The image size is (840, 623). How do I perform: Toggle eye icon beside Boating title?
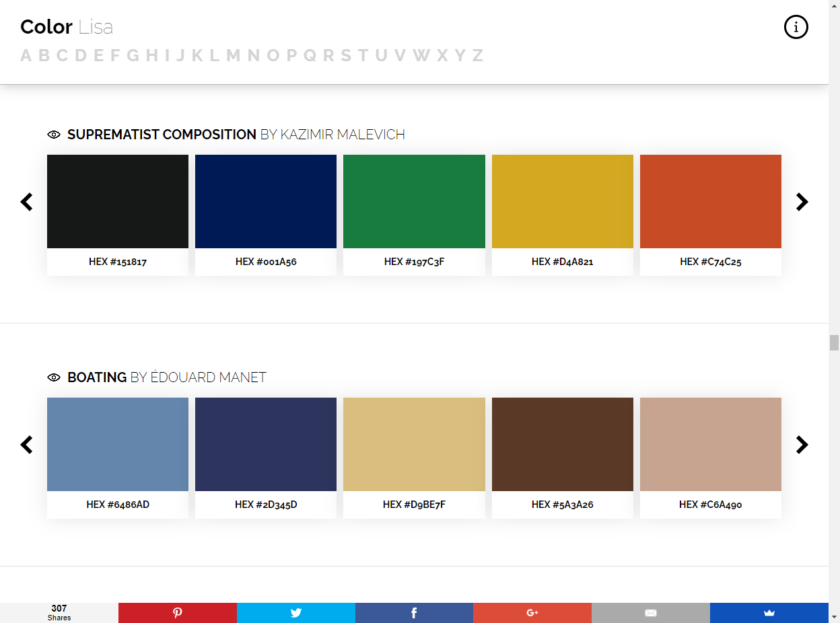click(x=54, y=377)
